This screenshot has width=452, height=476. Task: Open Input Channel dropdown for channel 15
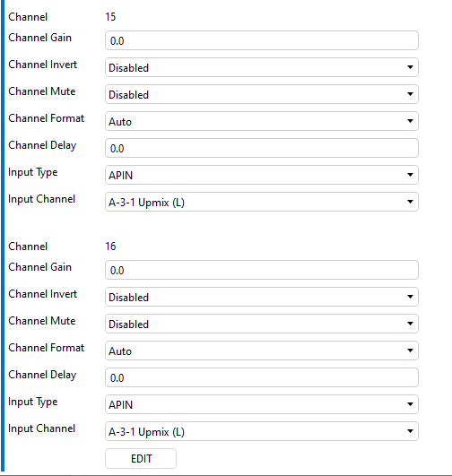pyautogui.click(x=262, y=202)
